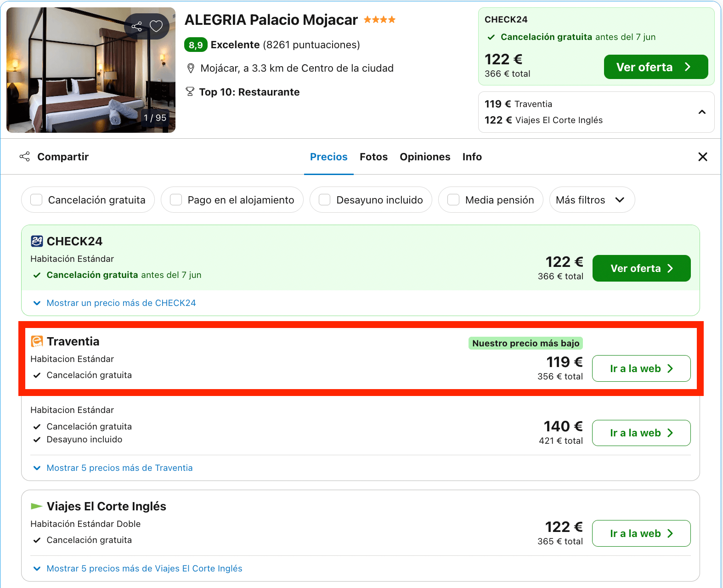Image resolution: width=723 pixels, height=588 pixels.
Task: Open the hotel room photo thumbnail
Action: (x=91, y=70)
